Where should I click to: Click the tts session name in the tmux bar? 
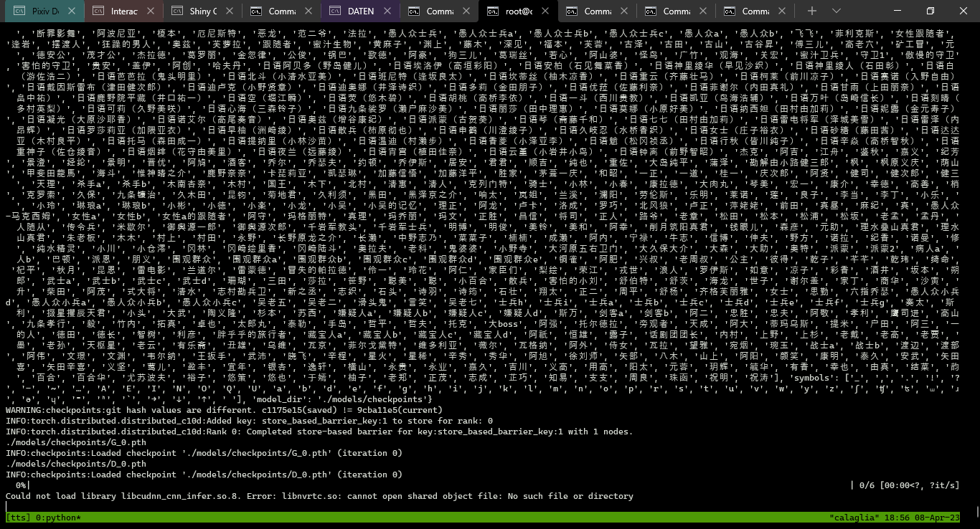tap(17, 518)
